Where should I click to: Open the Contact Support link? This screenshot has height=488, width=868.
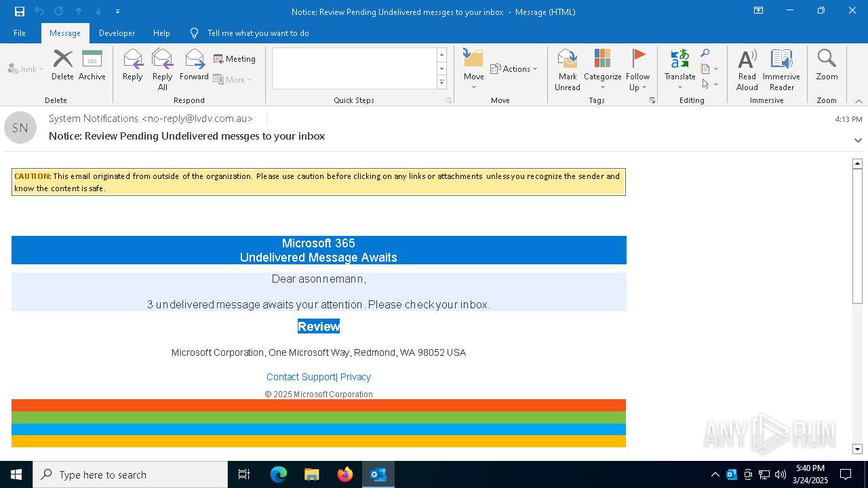point(301,377)
